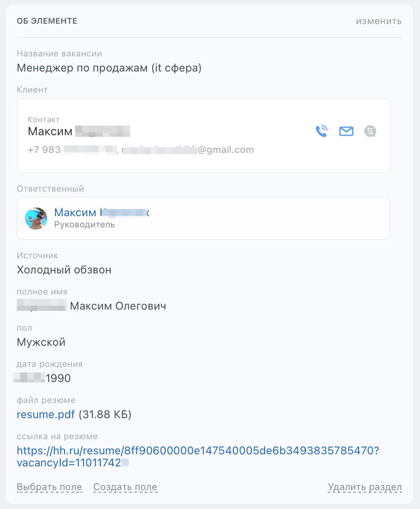Click the «изменить» link in the header
Viewport: 420px width, 509px height.
[379, 21]
